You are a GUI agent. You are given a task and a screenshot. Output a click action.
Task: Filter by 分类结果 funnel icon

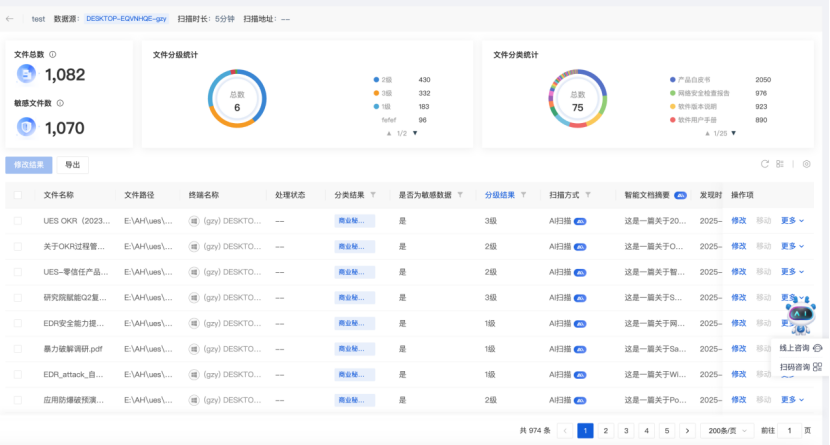373,195
